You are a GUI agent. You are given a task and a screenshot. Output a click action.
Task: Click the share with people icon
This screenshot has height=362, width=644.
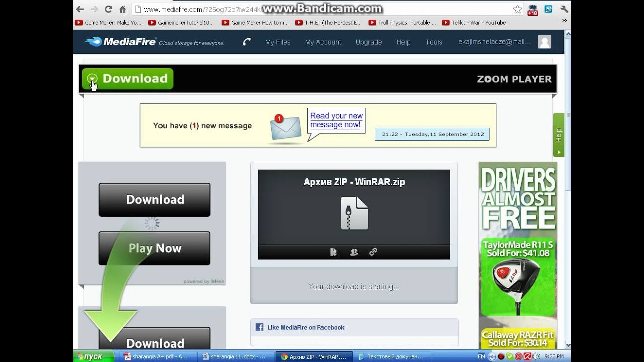[354, 252]
